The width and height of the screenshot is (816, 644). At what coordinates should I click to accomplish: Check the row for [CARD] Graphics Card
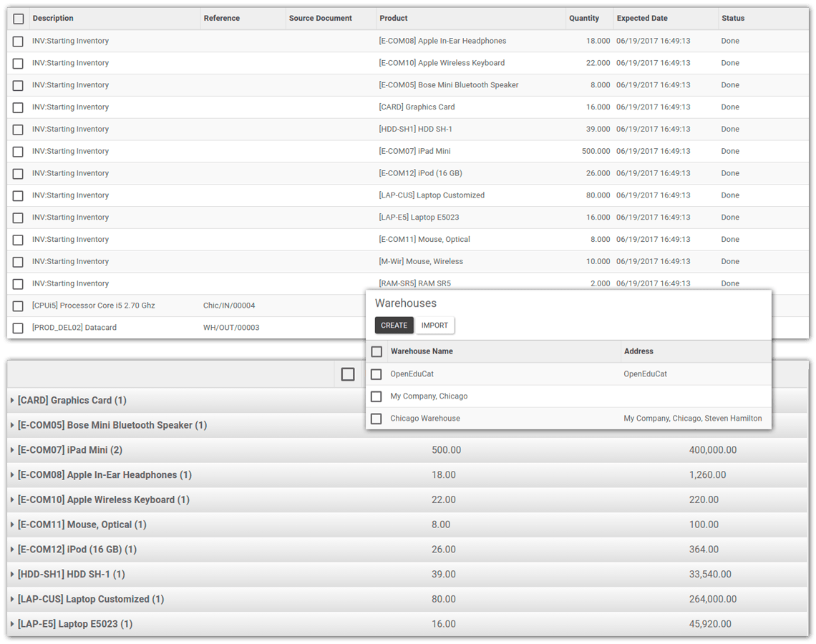(x=18, y=107)
